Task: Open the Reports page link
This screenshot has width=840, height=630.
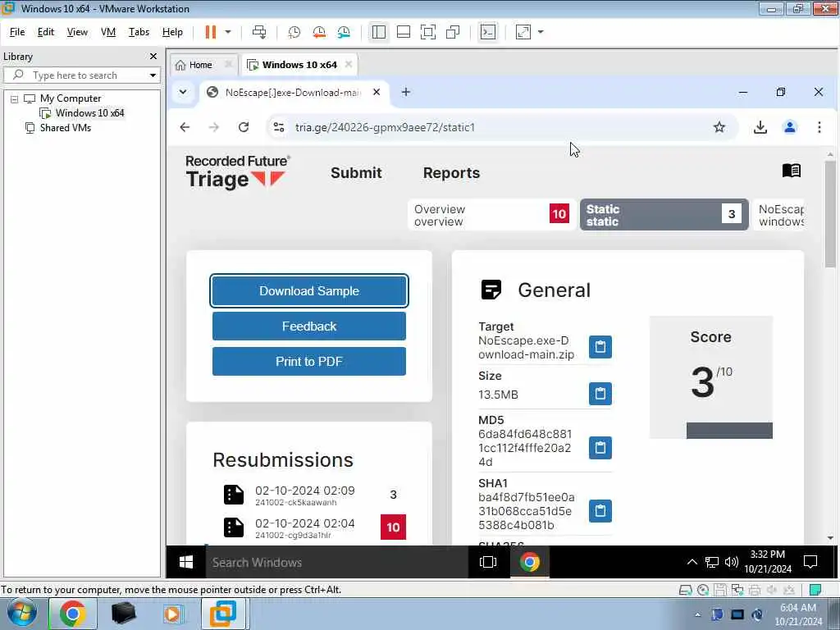Action: pos(451,173)
